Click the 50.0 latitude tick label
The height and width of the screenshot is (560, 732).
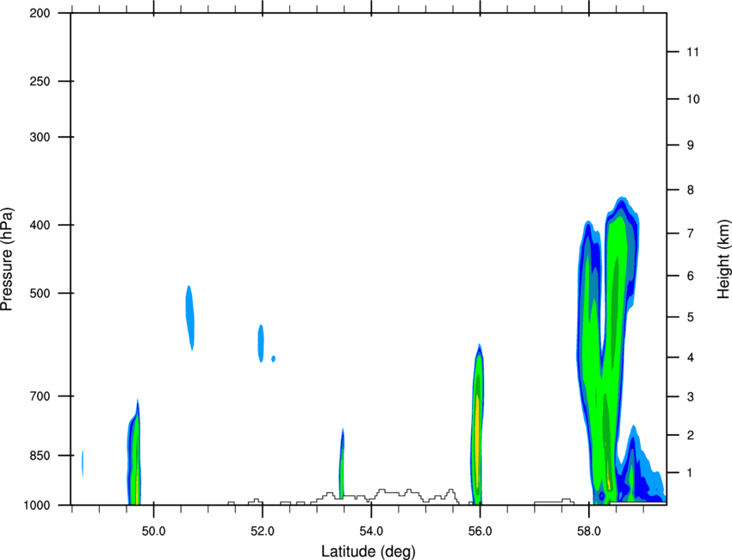153,532
